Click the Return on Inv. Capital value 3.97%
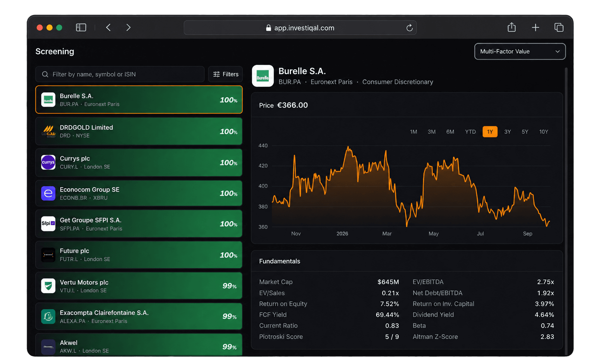Screen dimensions: 600x364 click(544, 304)
